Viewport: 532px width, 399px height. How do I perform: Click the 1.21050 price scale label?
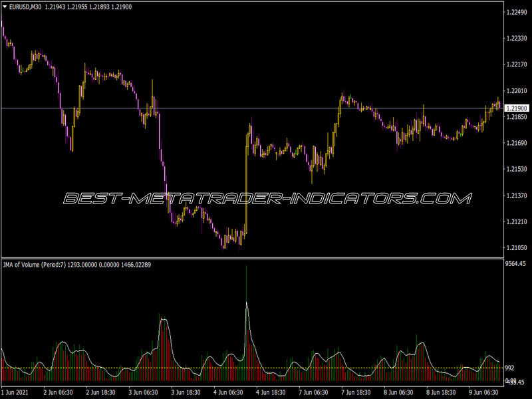click(x=517, y=247)
